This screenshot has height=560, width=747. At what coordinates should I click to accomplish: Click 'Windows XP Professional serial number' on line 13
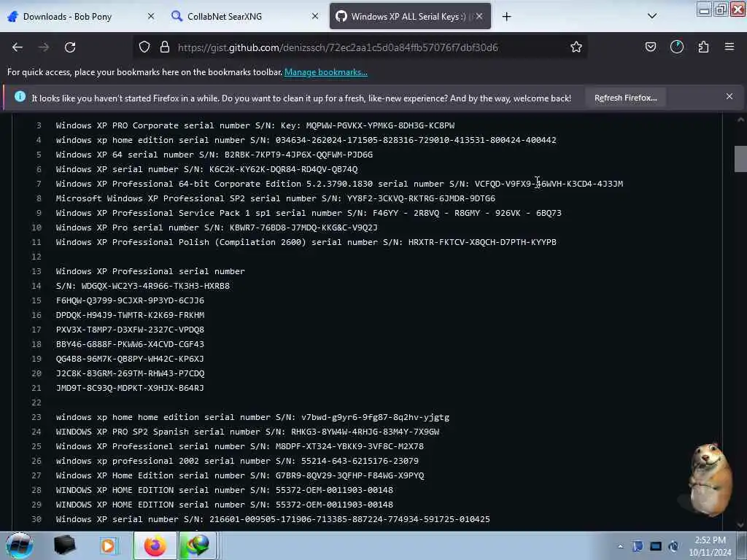(150, 271)
